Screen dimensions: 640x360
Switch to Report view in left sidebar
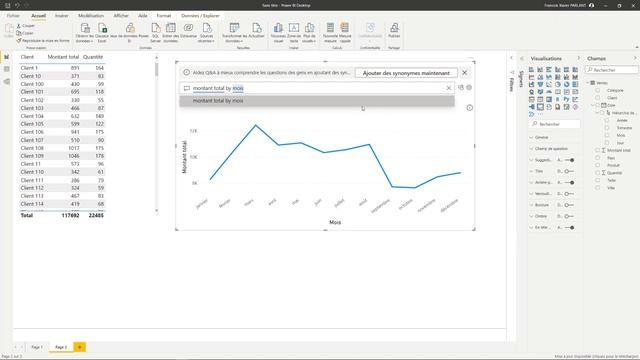coord(7,57)
